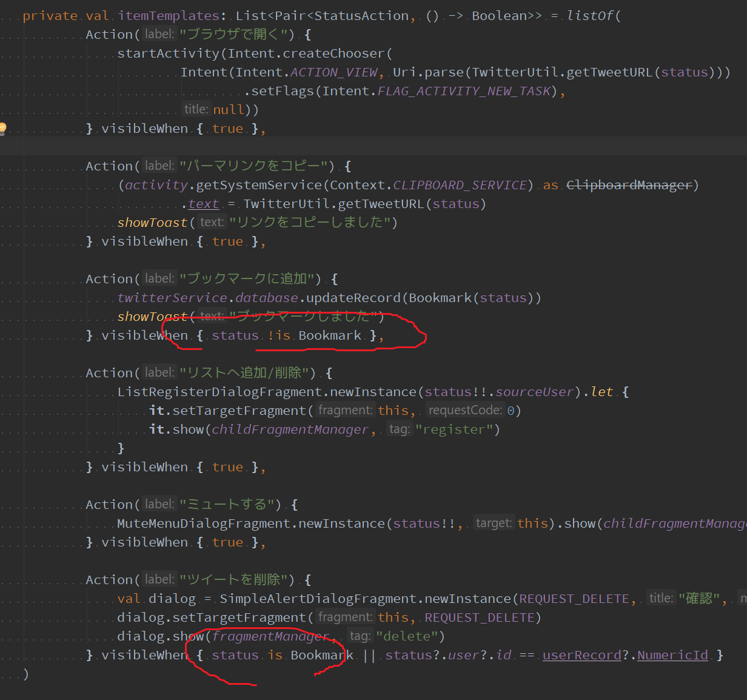Click the SimpleAlertDialogFragment class name
747x700 pixels.
[318, 599]
